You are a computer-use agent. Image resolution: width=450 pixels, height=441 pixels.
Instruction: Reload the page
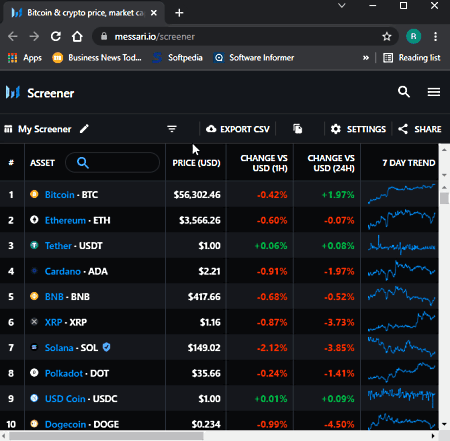(56, 36)
